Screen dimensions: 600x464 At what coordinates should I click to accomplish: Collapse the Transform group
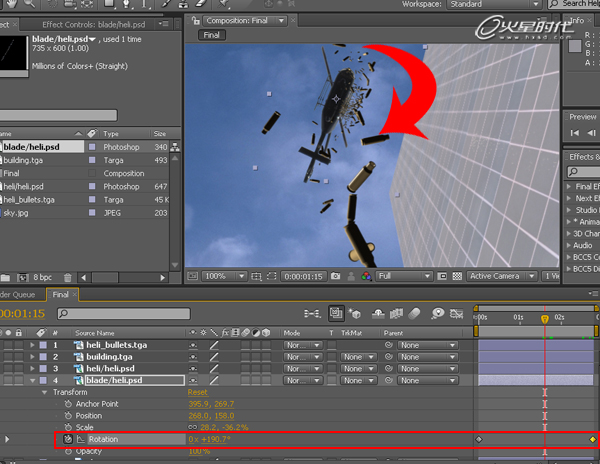pos(44,392)
